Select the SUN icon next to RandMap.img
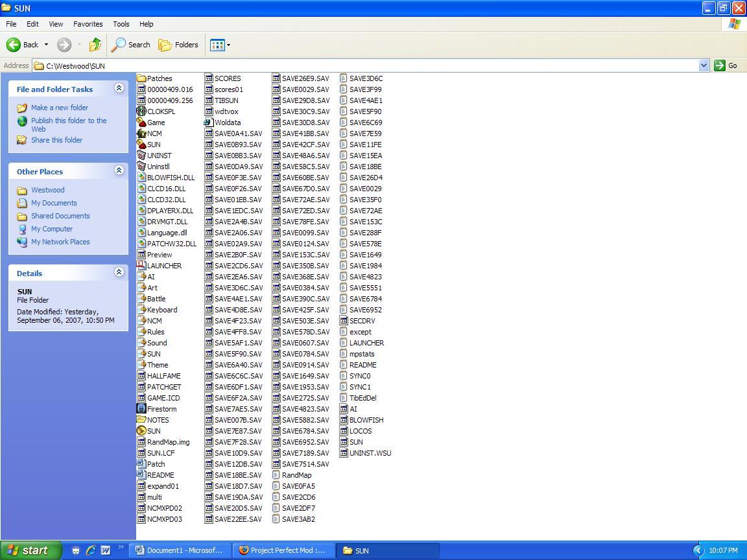 tap(141, 430)
